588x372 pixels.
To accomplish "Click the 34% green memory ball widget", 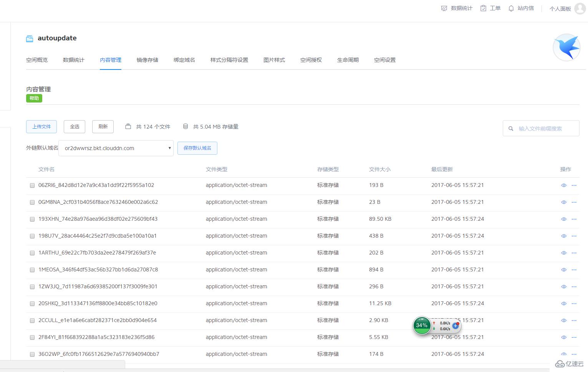I will [x=422, y=326].
